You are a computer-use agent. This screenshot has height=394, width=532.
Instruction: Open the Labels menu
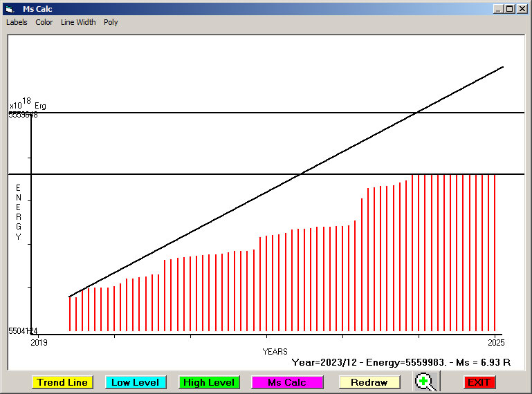17,22
